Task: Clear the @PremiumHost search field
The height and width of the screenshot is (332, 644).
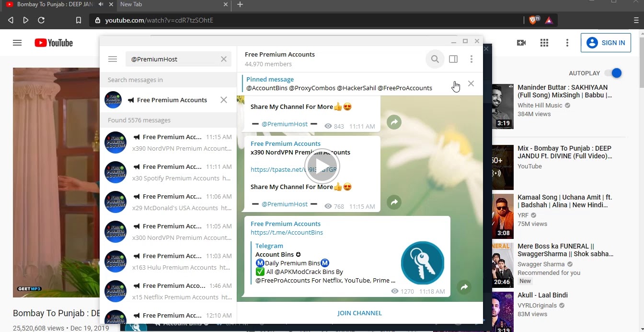Action: point(224,59)
